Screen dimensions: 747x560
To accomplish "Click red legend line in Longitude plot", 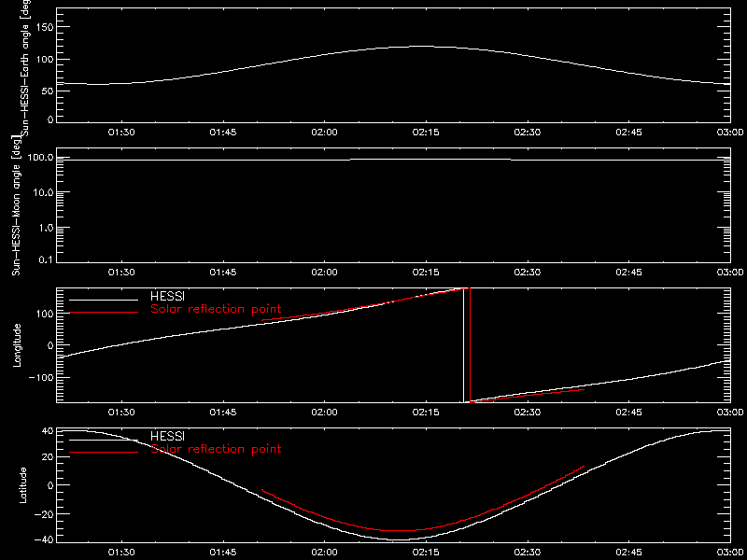I will point(104,313).
